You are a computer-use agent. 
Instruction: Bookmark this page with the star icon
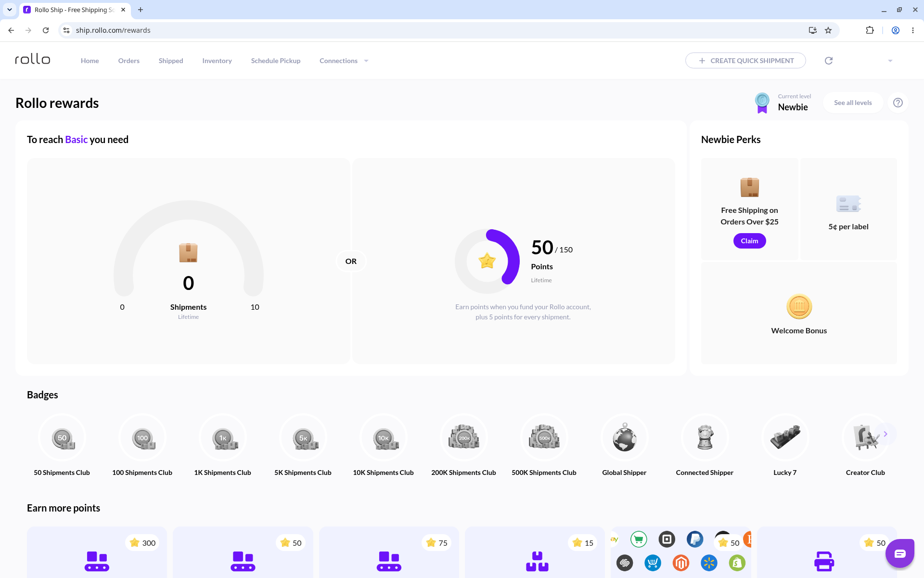tap(828, 30)
